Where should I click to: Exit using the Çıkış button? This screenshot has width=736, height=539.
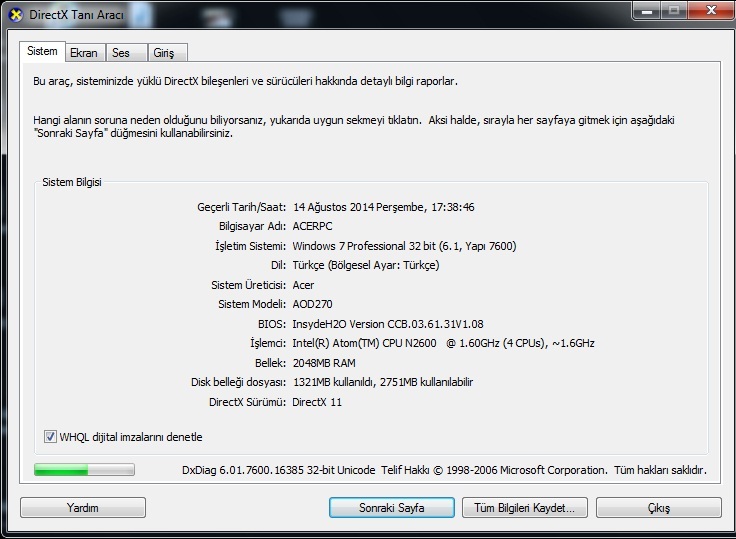659,508
